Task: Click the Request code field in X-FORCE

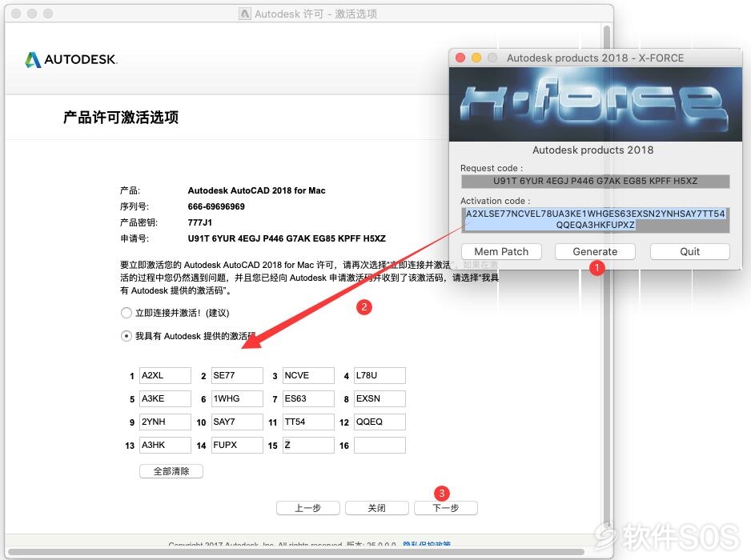Action: (596, 181)
